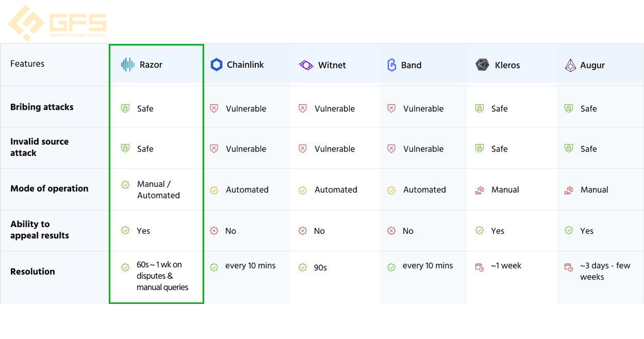Click Razor's green Safe shield for bribing attacks

pos(125,108)
